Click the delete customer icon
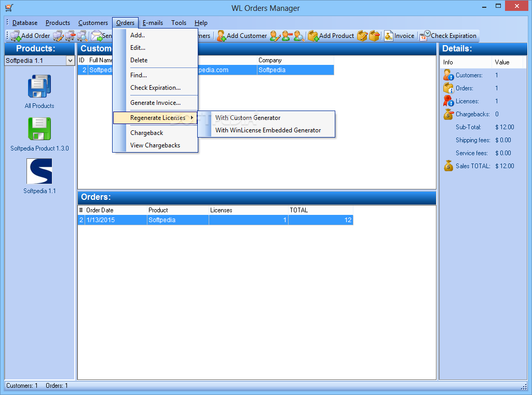532x395 pixels. click(x=287, y=36)
